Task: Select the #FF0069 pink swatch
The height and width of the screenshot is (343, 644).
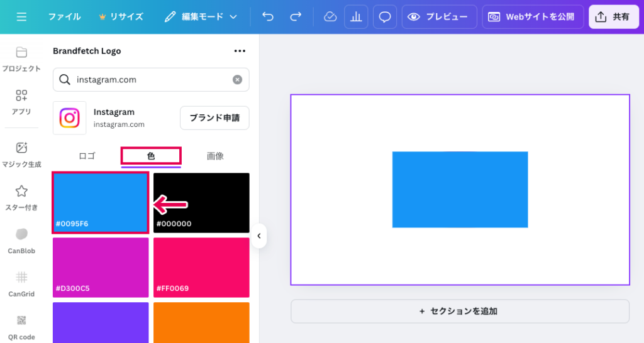Action: [202, 268]
